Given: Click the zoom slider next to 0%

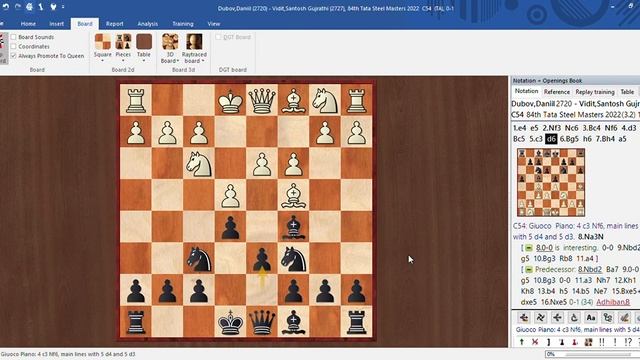Looking at the screenshot, I should (598, 354).
